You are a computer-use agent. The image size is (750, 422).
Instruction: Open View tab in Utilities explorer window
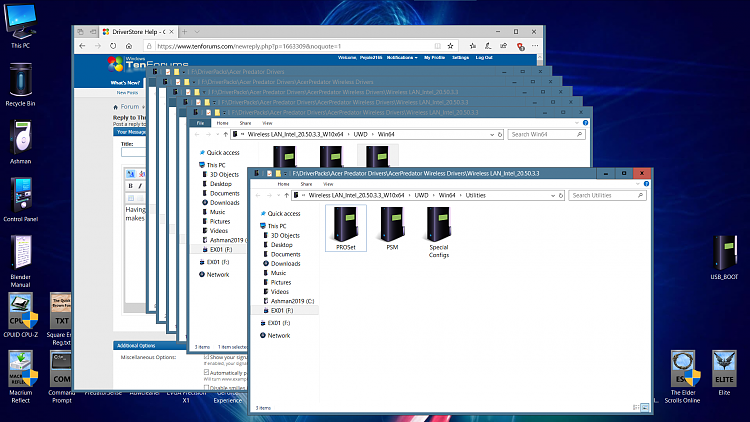click(328, 184)
